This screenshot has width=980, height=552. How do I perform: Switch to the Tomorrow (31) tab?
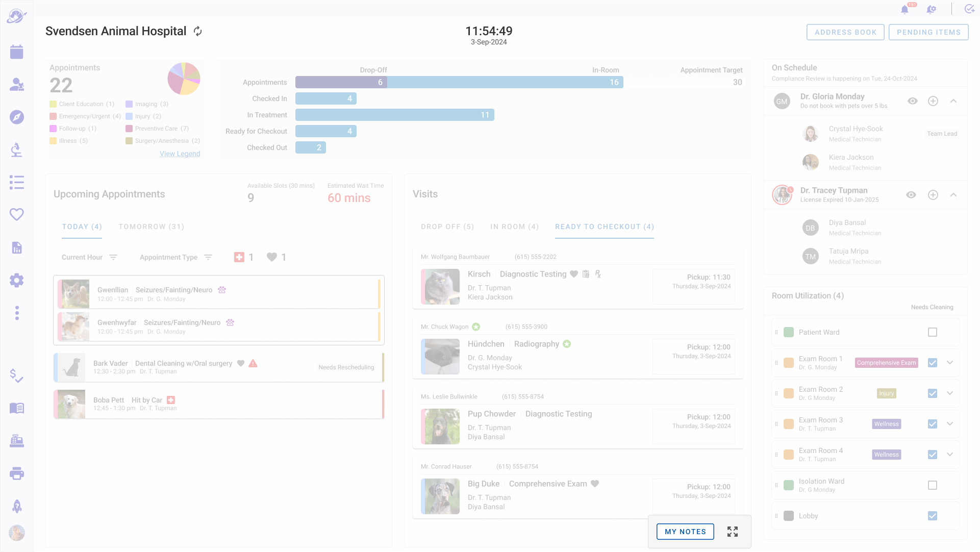tap(151, 227)
